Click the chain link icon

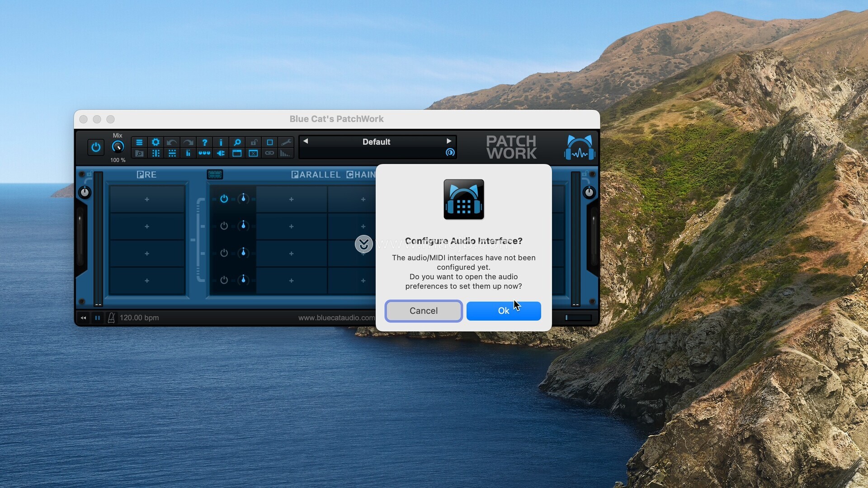[270, 154]
